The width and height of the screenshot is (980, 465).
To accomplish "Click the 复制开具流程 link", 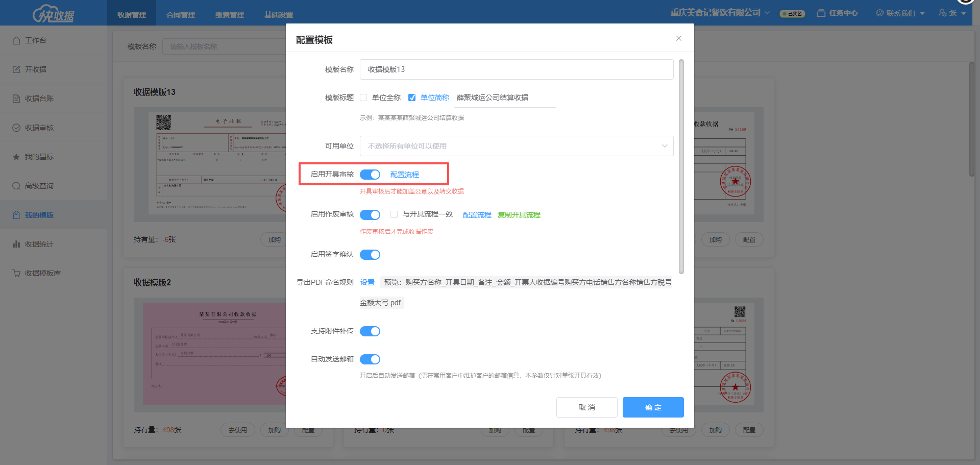I will 519,215.
